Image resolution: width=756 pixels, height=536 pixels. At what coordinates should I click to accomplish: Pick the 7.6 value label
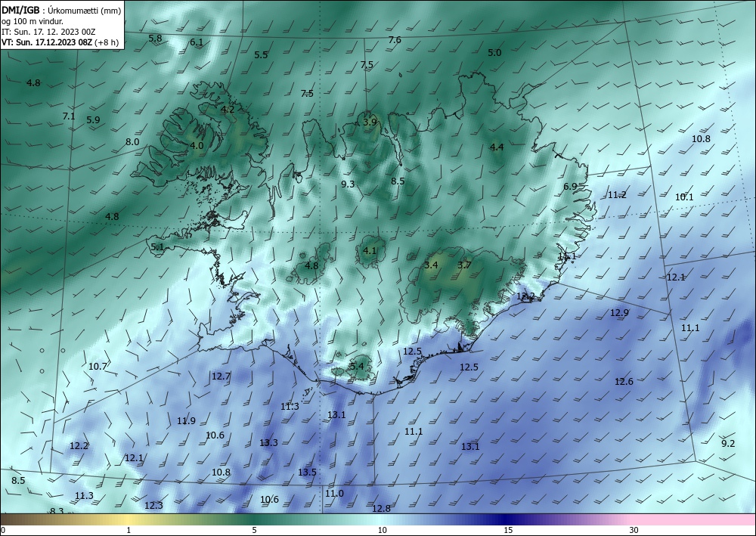click(x=395, y=40)
